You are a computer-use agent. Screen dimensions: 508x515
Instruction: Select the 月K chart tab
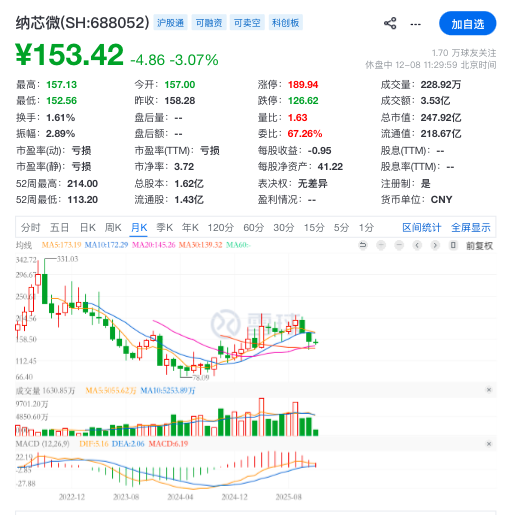pyautogui.click(x=139, y=228)
